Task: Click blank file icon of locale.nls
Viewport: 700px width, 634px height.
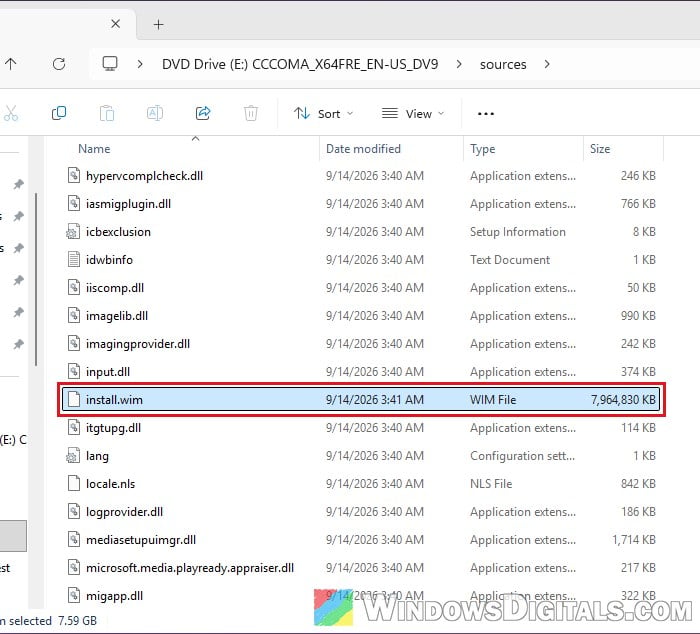Action: (x=74, y=484)
